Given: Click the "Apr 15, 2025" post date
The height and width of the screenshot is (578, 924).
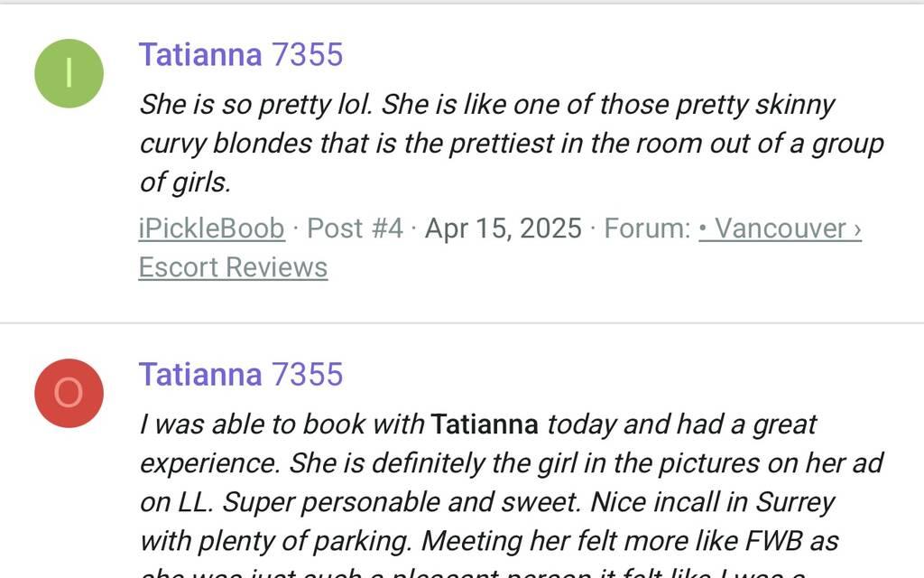Looking at the screenshot, I should click(x=503, y=228).
